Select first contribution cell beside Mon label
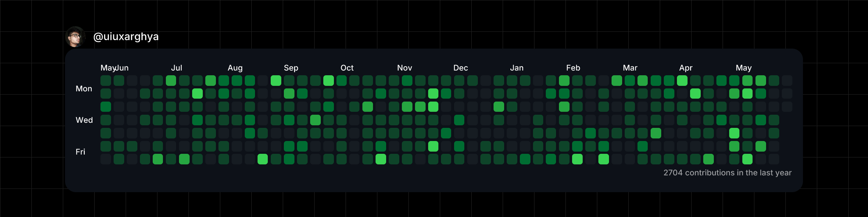Screen dimensions: 868x217 106,94
